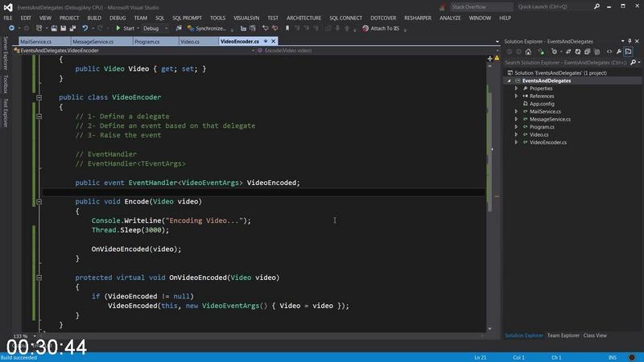644x362 pixels.
Task: Click the Properties wrench icon in Solution Explorer toolbar
Action: click(618, 51)
